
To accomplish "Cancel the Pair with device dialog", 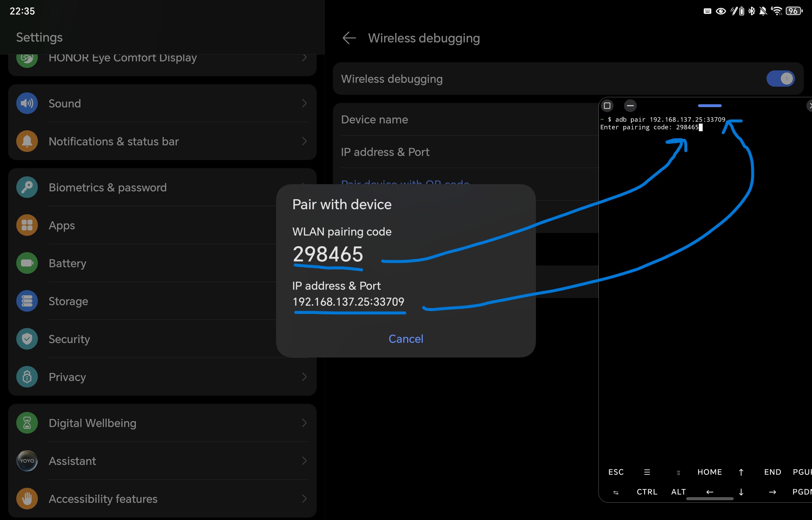I will click(405, 339).
